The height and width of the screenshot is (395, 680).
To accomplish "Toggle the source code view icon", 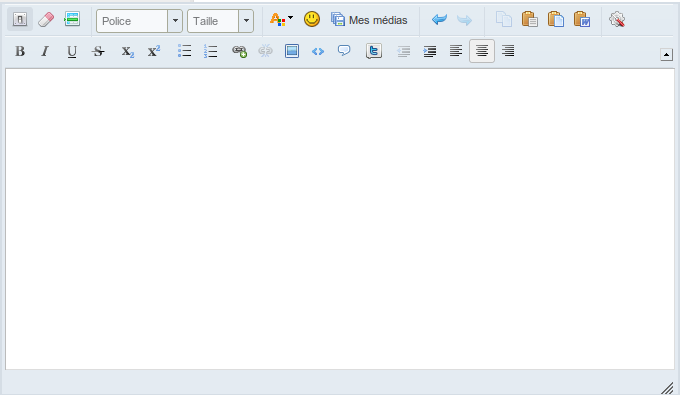I will click(20, 20).
